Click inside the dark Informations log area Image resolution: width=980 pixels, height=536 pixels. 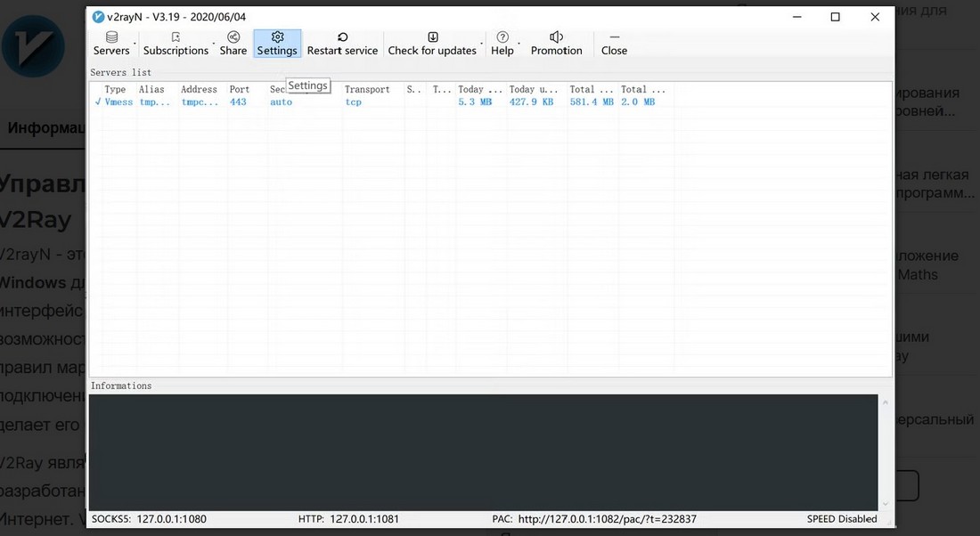click(481, 451)
